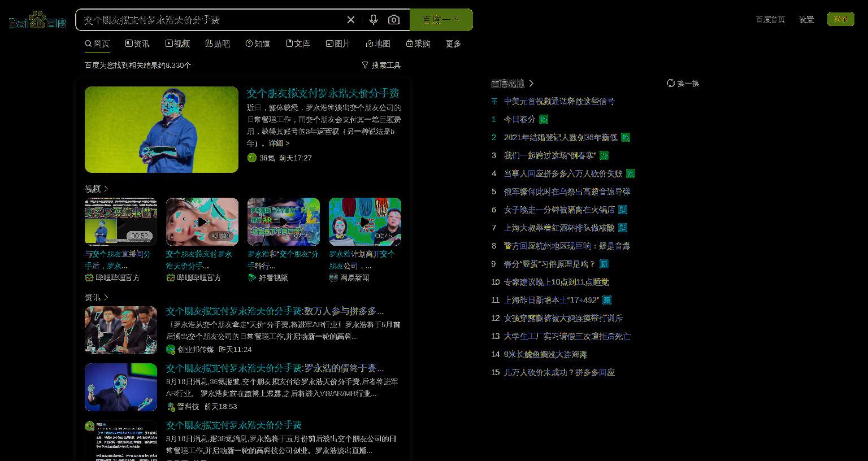
Task: Open the 地图 tab
Action: click(x=378, y=44)
